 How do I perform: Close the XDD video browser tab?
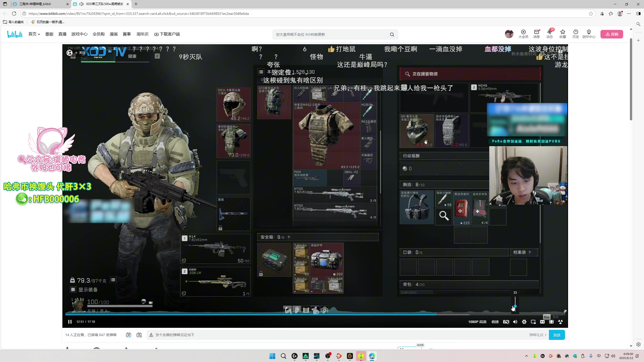128,4
